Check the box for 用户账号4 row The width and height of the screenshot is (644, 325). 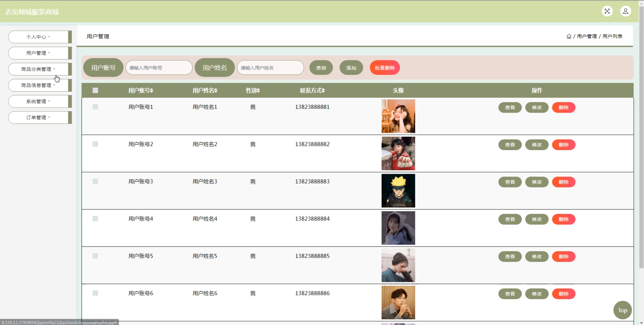click(95, 219)
